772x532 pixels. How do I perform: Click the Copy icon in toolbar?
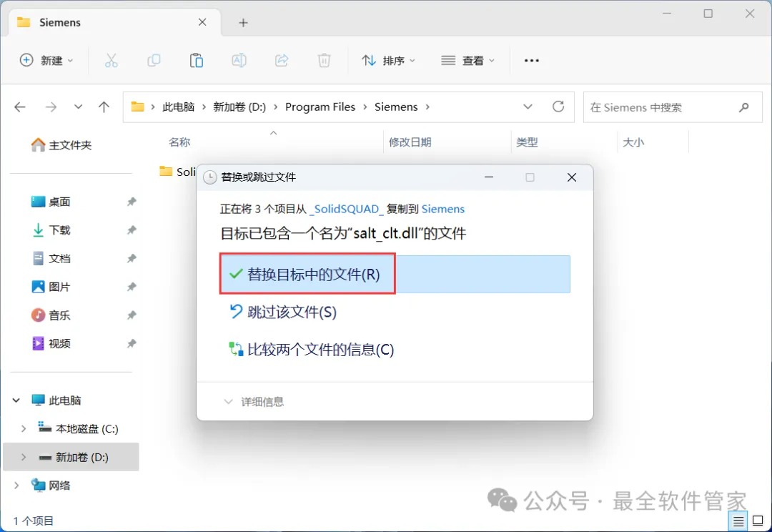pyautogui.click(x=154, y=61)
